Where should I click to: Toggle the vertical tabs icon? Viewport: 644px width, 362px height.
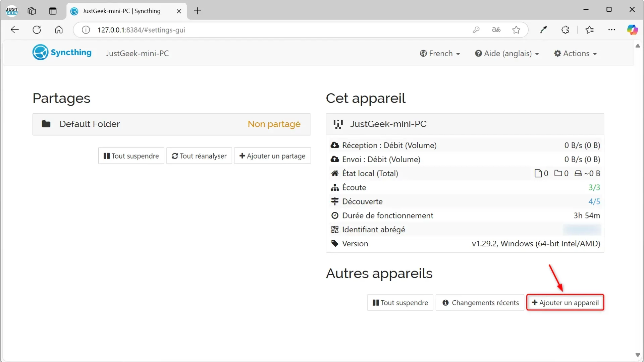coord(53,11)
